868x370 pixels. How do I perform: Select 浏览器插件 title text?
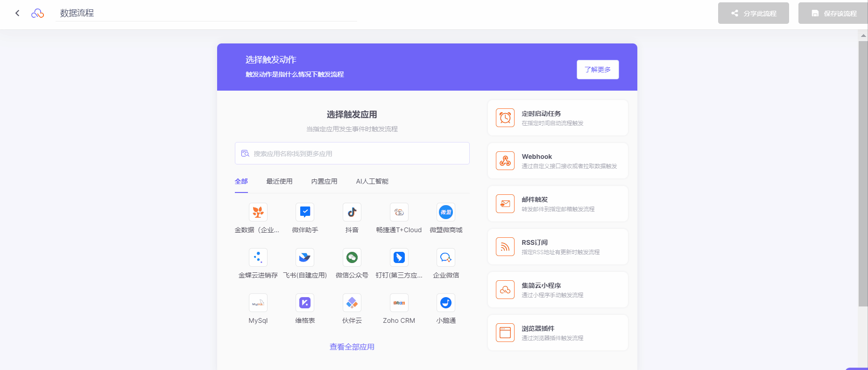click(538, 328)
